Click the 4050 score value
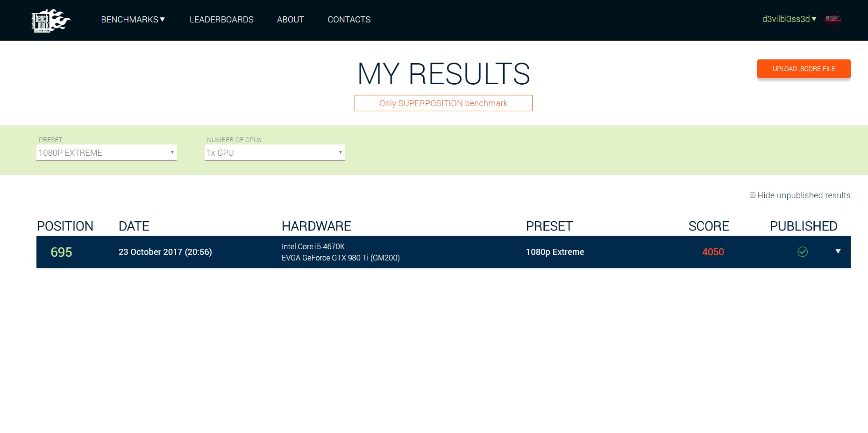The width and height of the screenshot is (868, 433). click(x=713, y=252)
